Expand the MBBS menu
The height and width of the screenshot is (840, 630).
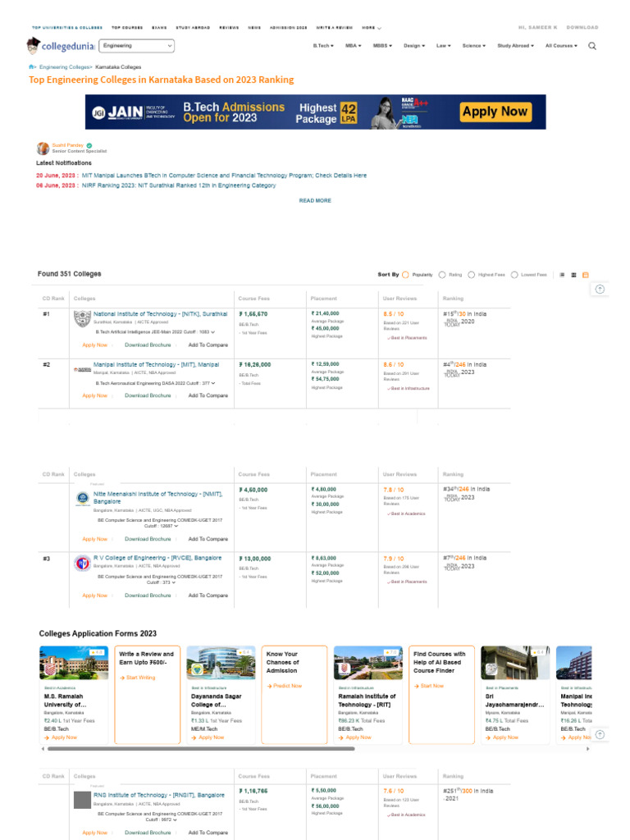pyautogui.click(x=382, y=46)
